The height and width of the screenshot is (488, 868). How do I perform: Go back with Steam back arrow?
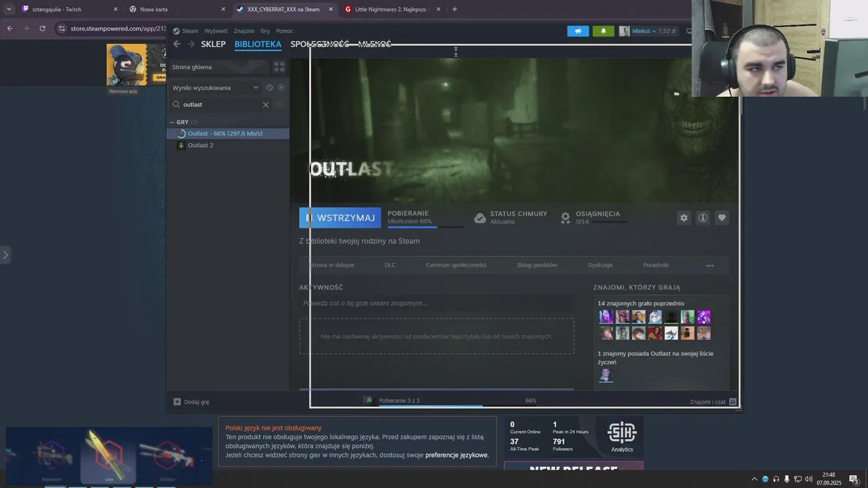[x=177, y=44]
